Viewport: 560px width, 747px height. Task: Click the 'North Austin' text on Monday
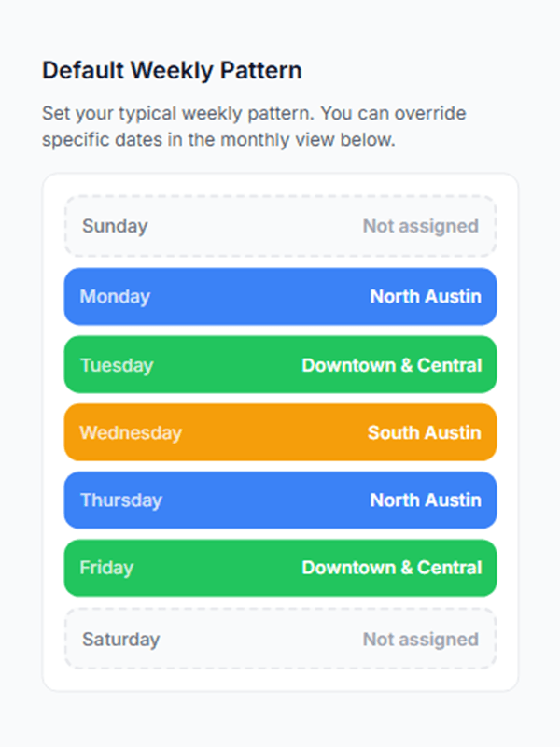pos(426,296)
